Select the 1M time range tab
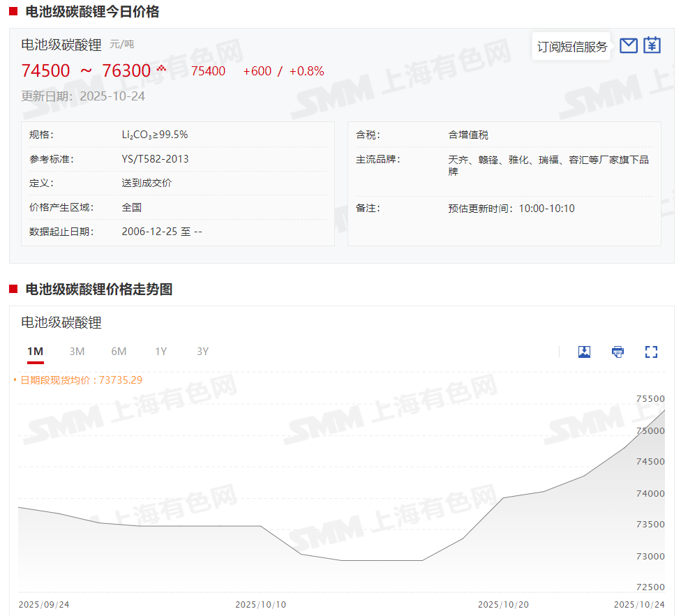 (x=35, y=352)
